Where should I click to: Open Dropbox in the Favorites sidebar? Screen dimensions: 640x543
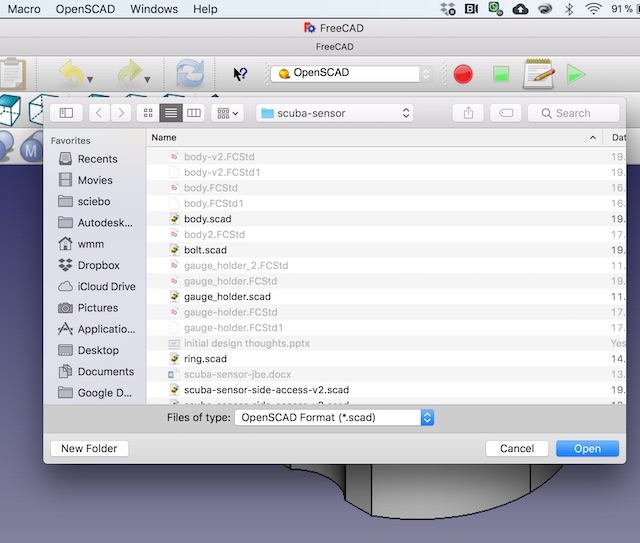pyautogui.click(x=98, y=266)
